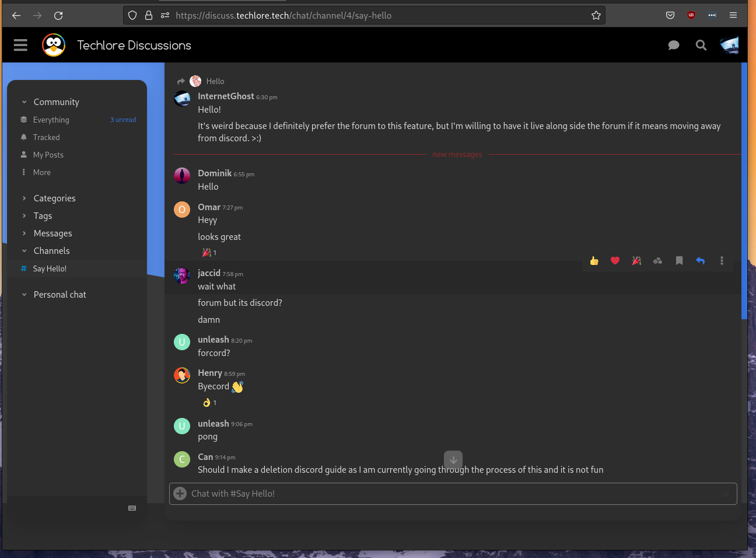Type in the Chat with #Say Hello! field
Viewport: 756px width, 558px height.
coord(453,494)
